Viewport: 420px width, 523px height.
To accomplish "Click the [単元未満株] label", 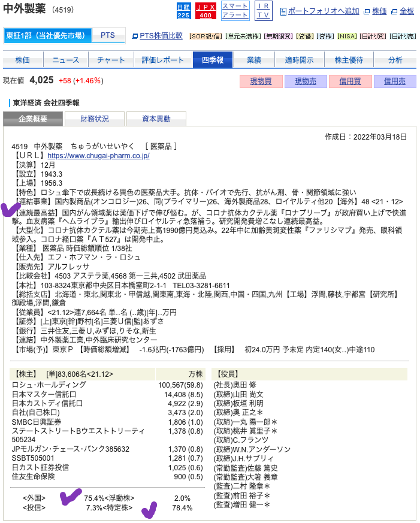I will 243,37.
